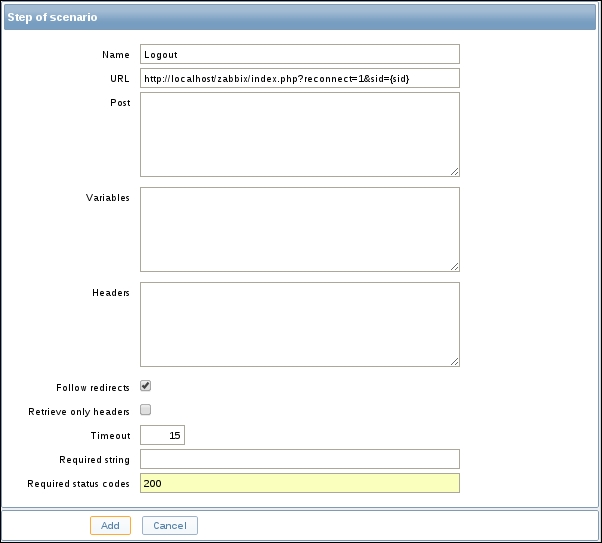Click the Required status codes label
This screenshot has height=543, width=602.
click(x=79, y=484)
